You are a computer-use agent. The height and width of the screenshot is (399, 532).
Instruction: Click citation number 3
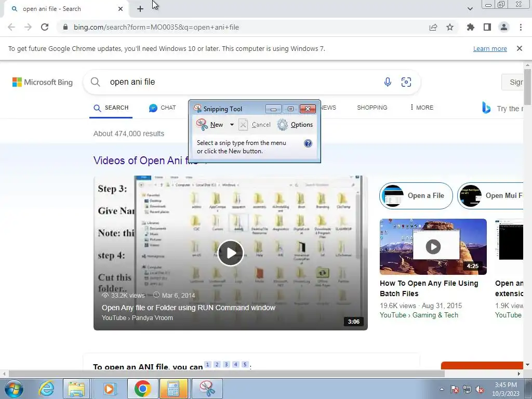tap(227, 364)
